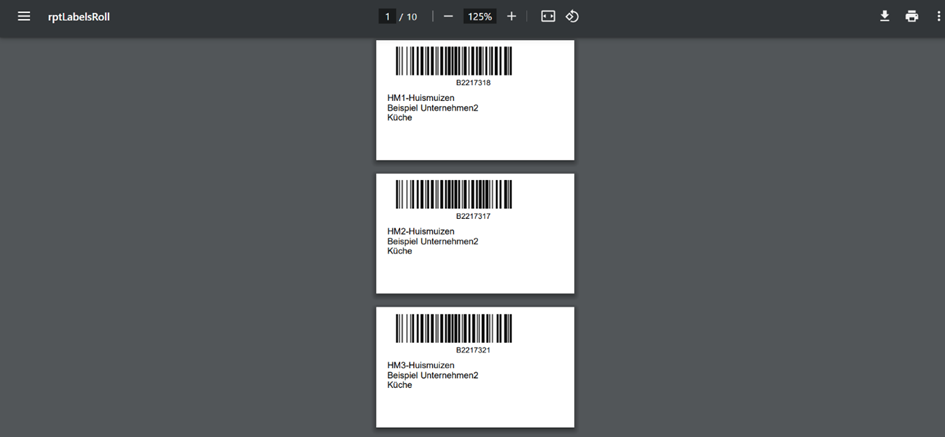Select the HM3-Huismuizen label text
Viewport: 945px width, 437px height.
point(421,365)
